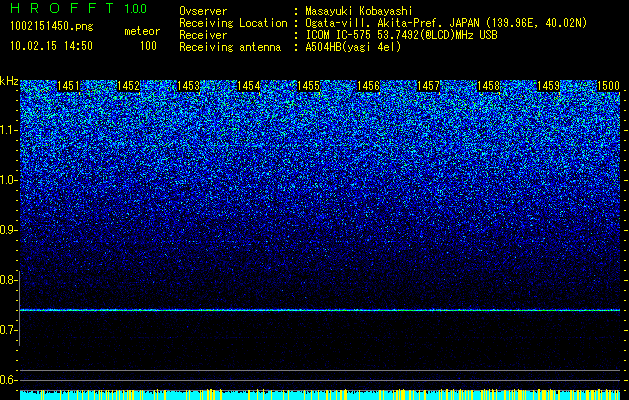Click the date stamp 10.02.15 14:50
The width and height of the screenshot is (629, 400).
(x=51, y=46)
